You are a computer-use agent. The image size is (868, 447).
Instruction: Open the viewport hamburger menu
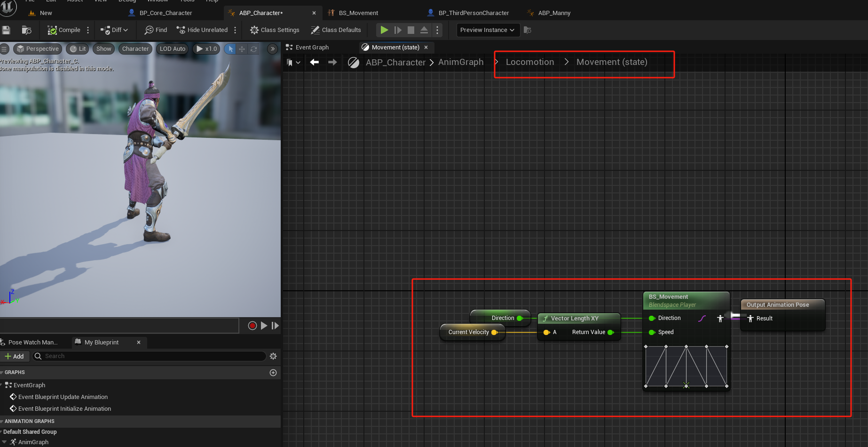4,49
